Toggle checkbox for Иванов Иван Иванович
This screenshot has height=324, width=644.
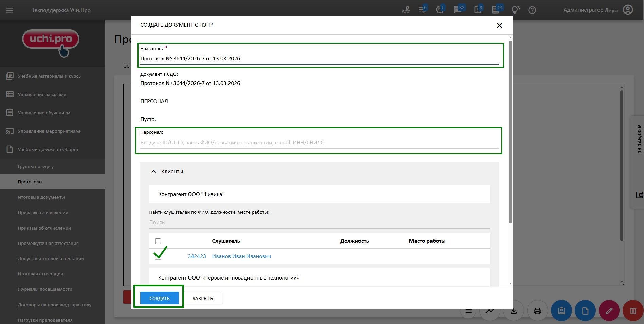tap(158, 257)
